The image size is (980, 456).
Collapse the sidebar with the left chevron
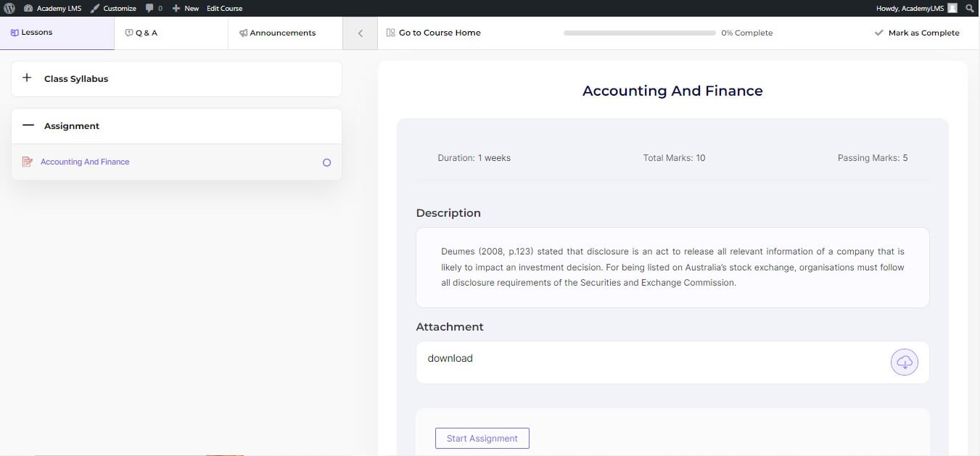click(x=360, y=33)
